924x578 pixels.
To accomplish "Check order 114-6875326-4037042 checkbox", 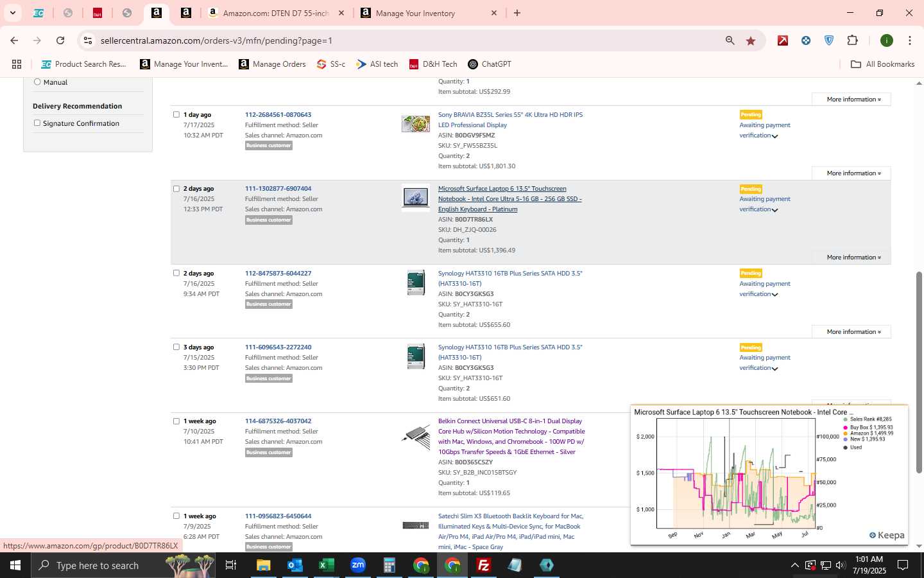I will pos(176,421).
